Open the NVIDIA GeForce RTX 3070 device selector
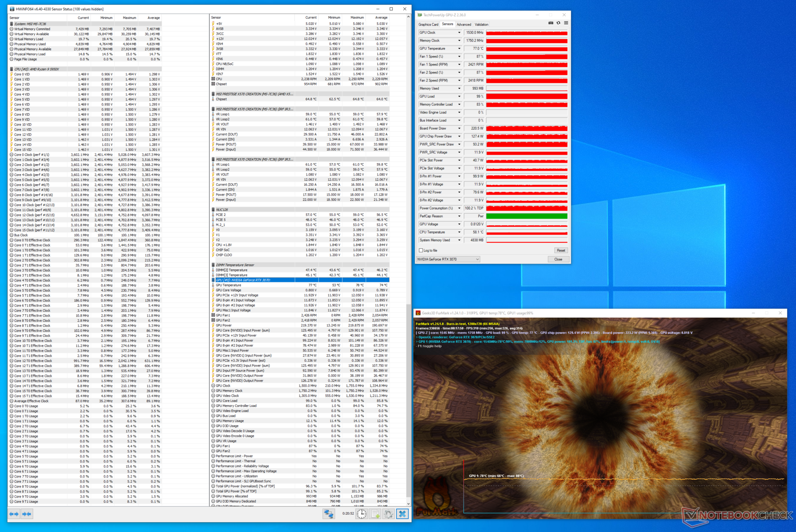The height and width of the screenshot is (532, 796). click(x=449, y=259)
